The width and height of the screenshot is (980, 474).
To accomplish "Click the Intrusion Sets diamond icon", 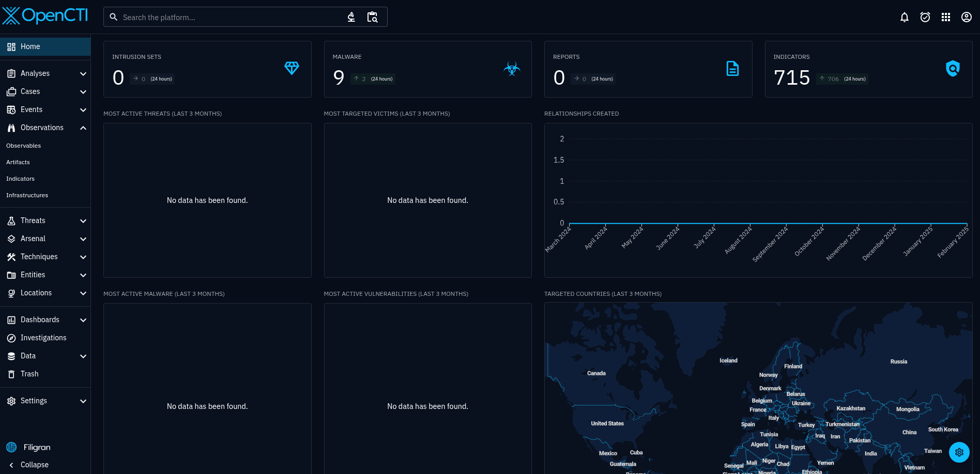I will click(292, 68).
